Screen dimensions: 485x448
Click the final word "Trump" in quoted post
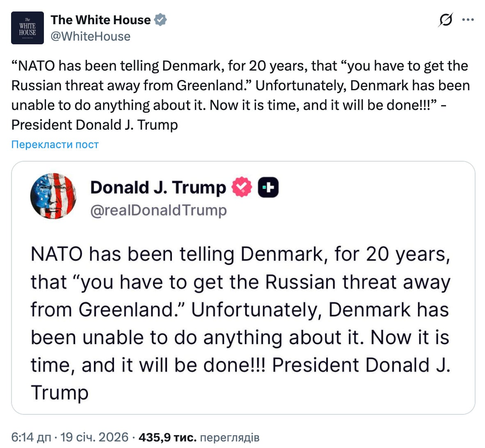(x=59, y=393)
